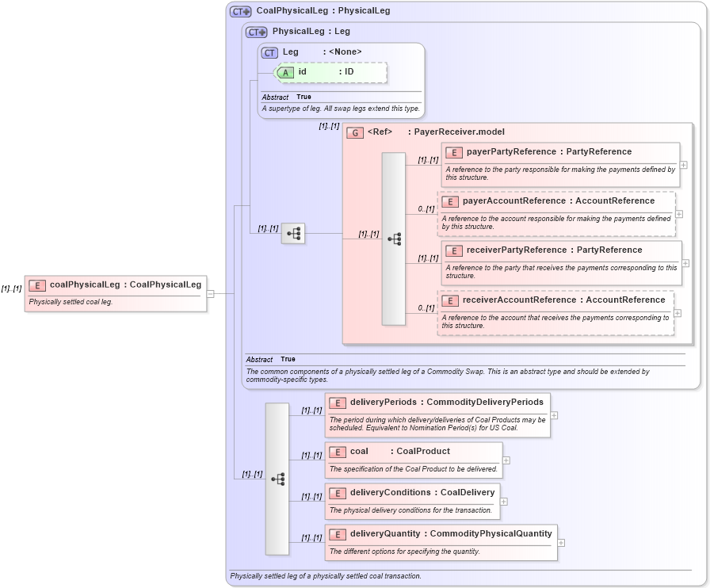710x588 pixels.
Task: Click the E icon of coal element
Action: [x=338, y=452]
